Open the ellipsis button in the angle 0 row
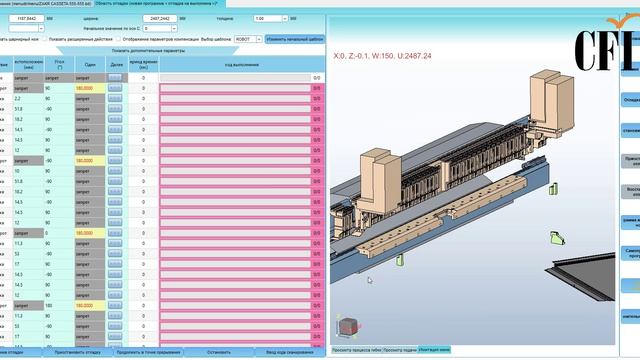640x360 pixels. (115, 233)
